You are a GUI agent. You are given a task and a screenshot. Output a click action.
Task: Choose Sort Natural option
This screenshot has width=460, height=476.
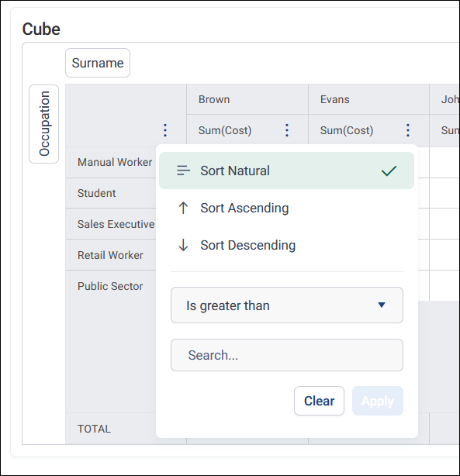coord(286,171)
